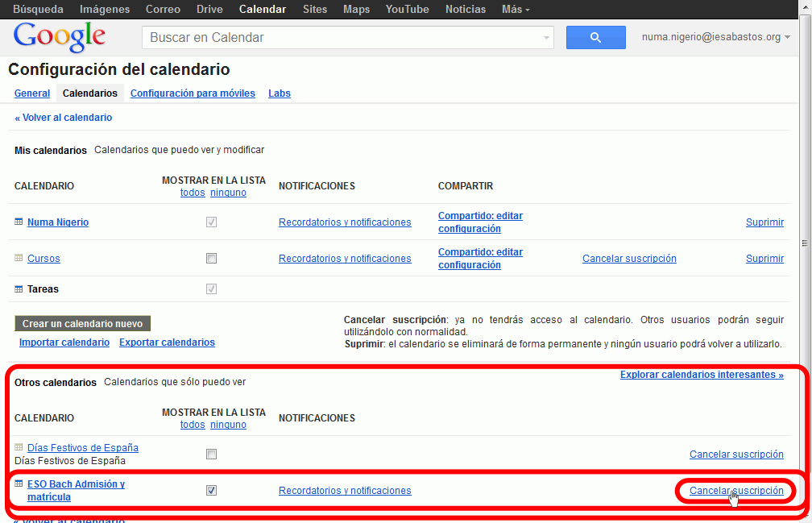Open search options dropdown arrow in search box

[x=546, y=38]
